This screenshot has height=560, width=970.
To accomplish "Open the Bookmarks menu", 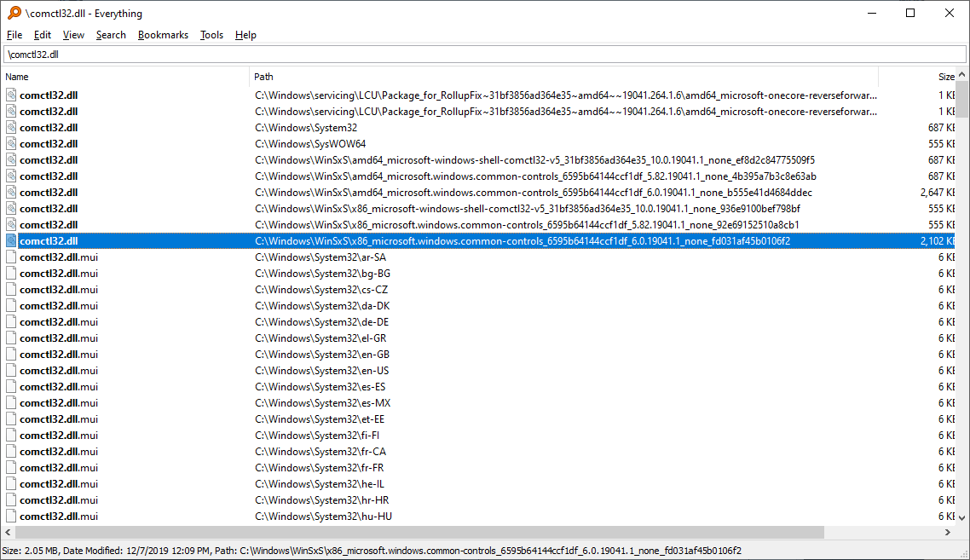I will 163,35.
